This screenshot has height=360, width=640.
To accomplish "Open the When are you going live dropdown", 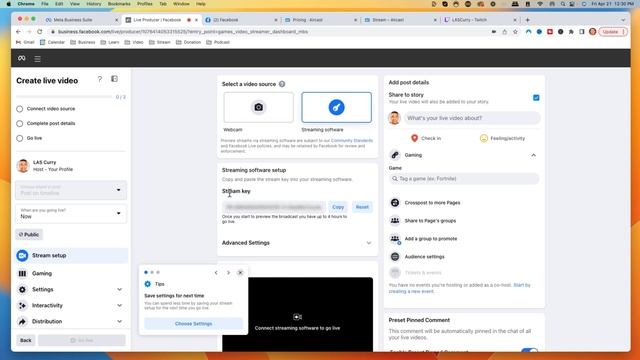I will 71,213.
